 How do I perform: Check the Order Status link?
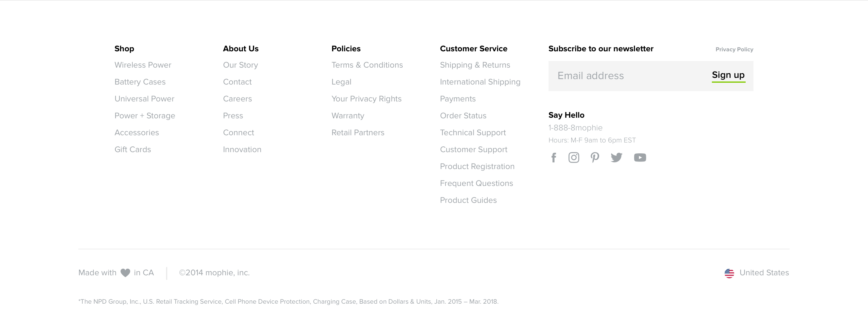coord(463,116)
